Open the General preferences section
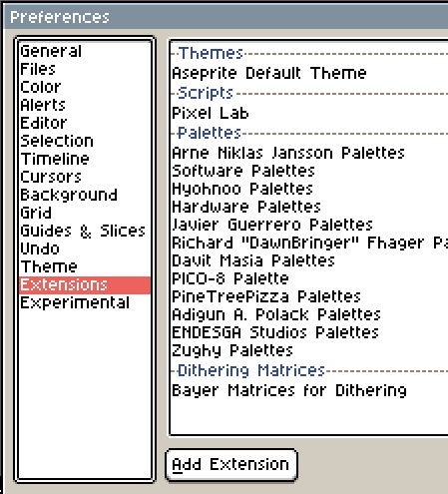Screen dimensions: 448x494 (85, 51)
